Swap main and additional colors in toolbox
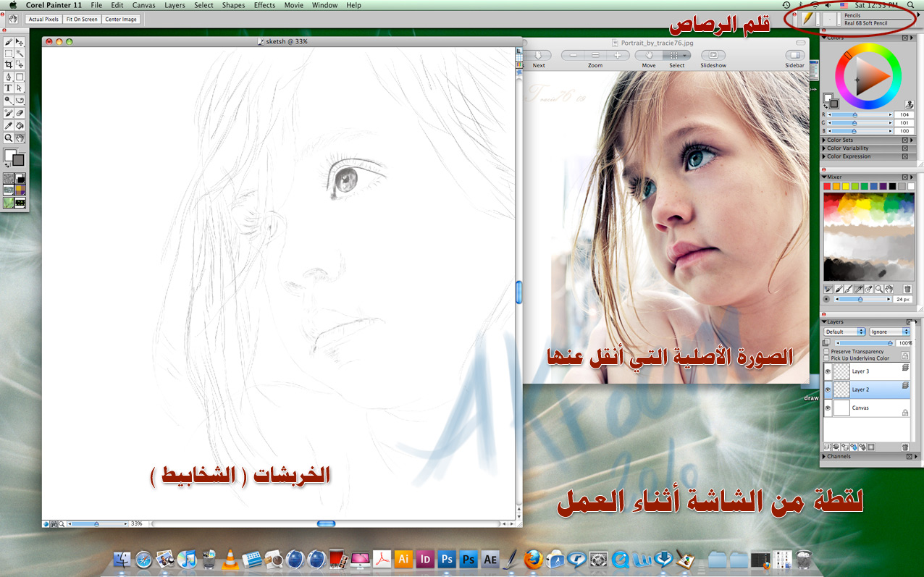 pos(7,166)
